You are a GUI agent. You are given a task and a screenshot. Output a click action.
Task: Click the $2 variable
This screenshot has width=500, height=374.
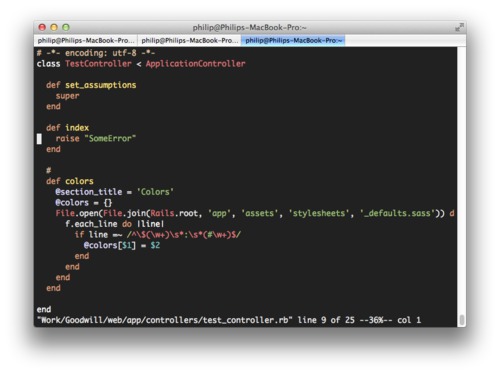[155, 245]
